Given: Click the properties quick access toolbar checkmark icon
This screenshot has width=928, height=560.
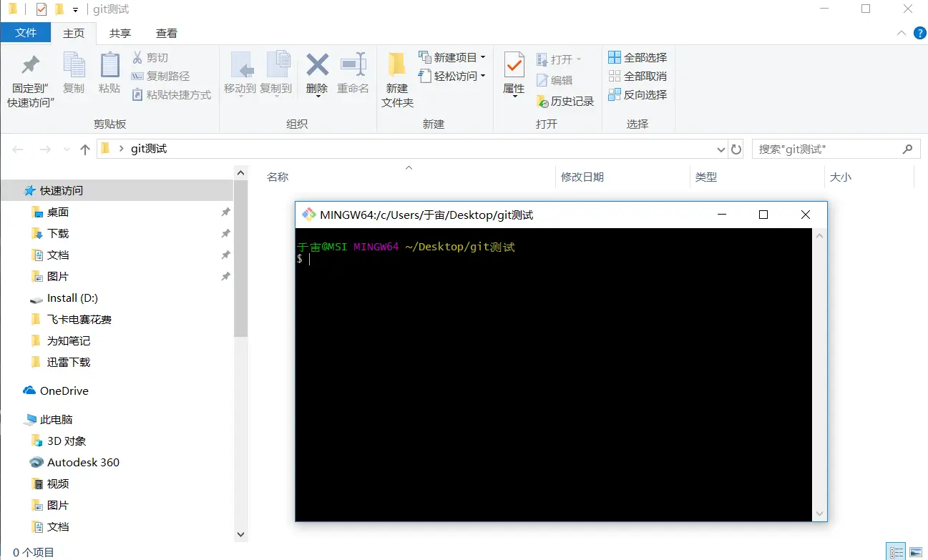Looking at the screenshot, I should tap(41, 9).
